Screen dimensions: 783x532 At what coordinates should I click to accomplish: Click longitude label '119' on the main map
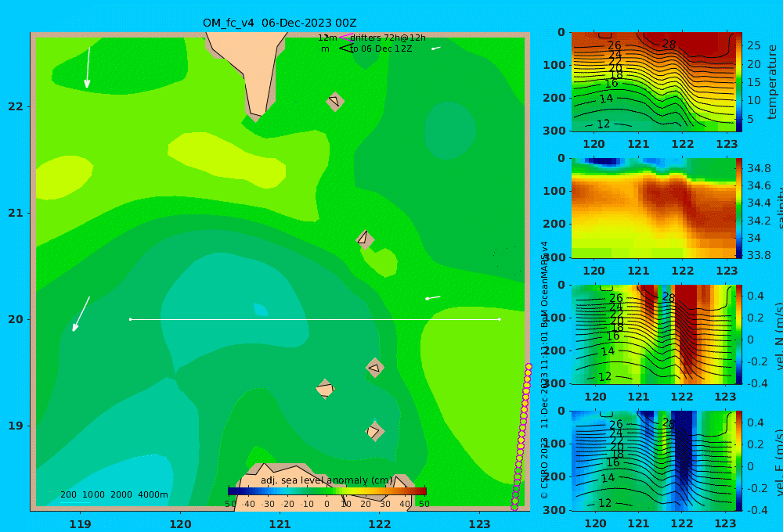pyautogui.click(x=81, y=524)
